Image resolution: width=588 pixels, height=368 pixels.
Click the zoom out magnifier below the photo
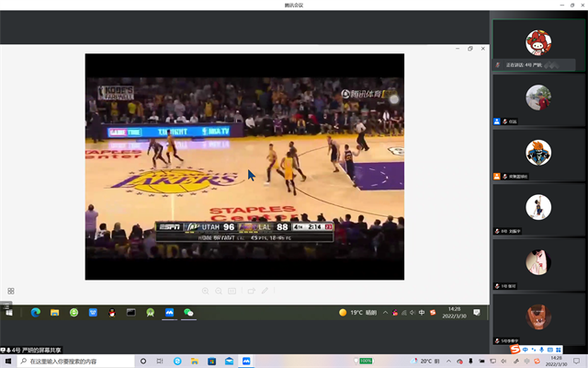pos(219,291)
